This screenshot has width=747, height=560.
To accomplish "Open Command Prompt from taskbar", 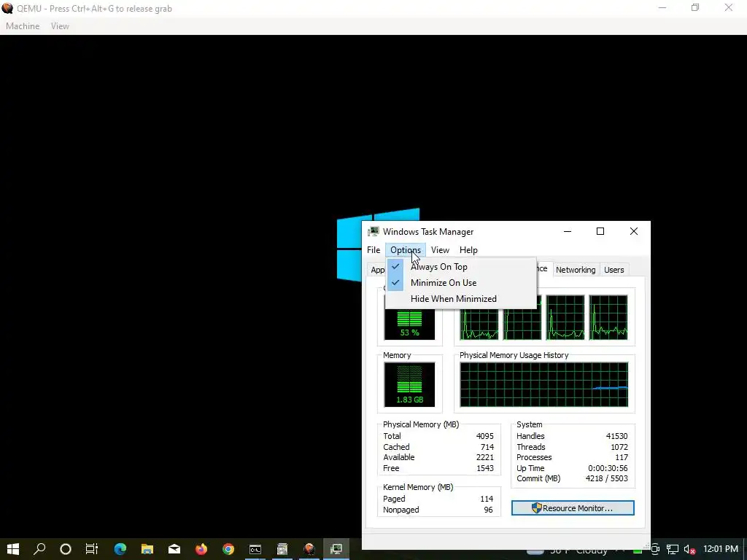I will pyautogui.click(x=255, y=549).
